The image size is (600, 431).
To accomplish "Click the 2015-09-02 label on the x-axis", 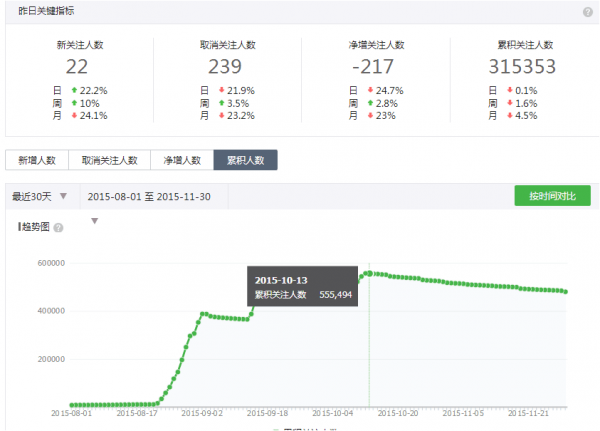I will 204,411.
